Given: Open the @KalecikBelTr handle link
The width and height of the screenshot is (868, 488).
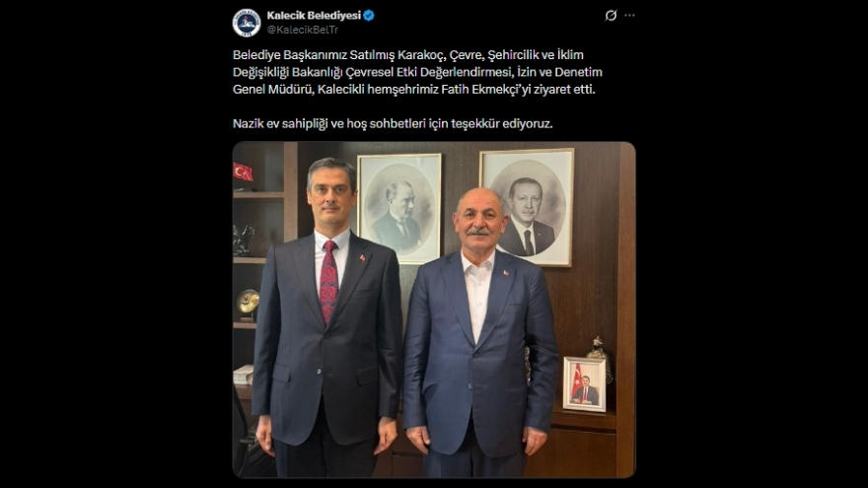Looking at the screenshot, I should pyautogui.click(x=302, y=30).
